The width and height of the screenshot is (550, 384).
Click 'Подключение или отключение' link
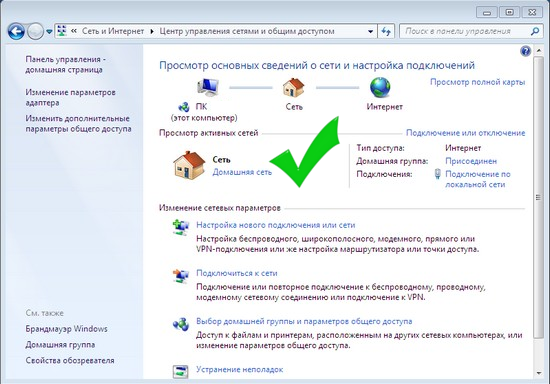point(465,133)
